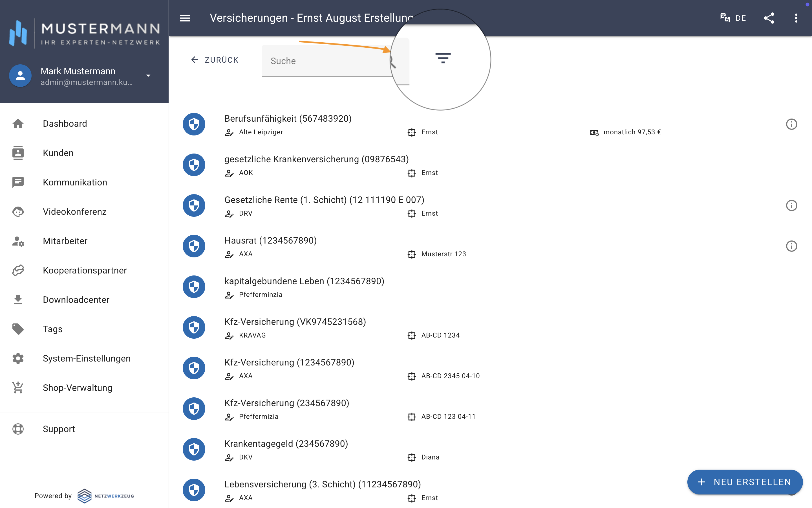Click the Dashboard home icon
Viewport: 812px width, 508px height.
(x=18, y=124)
